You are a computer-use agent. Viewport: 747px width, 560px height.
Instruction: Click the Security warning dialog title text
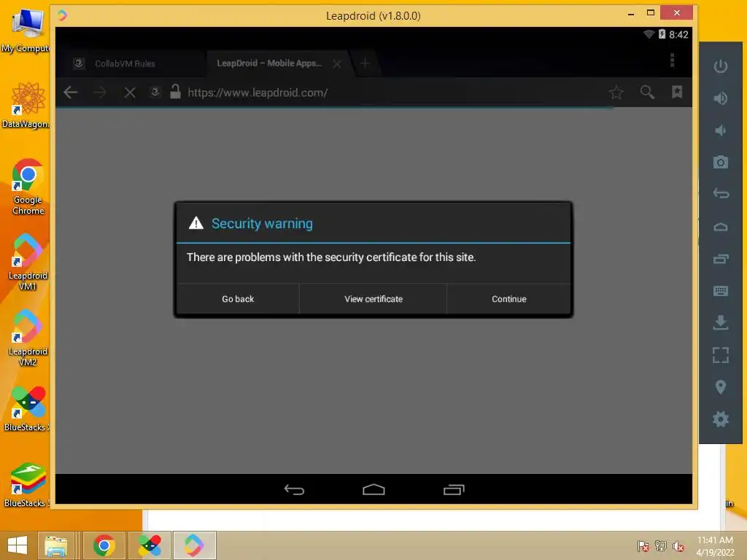262,223
